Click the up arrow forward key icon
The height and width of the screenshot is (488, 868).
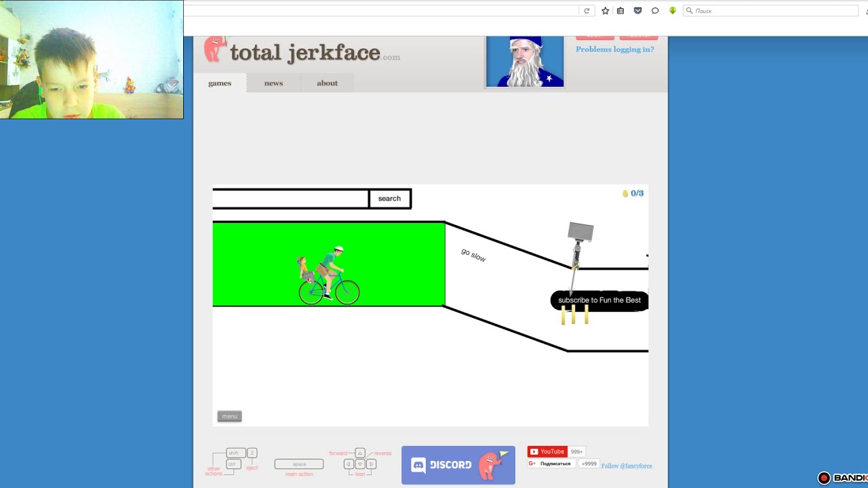pyautogui.click(x=360, y=453)
